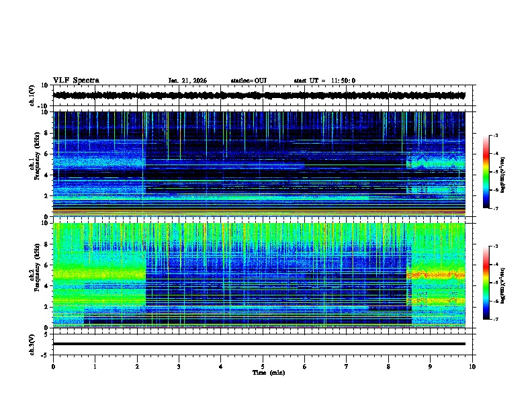Click the "-7" tick on ch.2 color bar
This screenshot has width=532, height=411.
coord(495,319)
